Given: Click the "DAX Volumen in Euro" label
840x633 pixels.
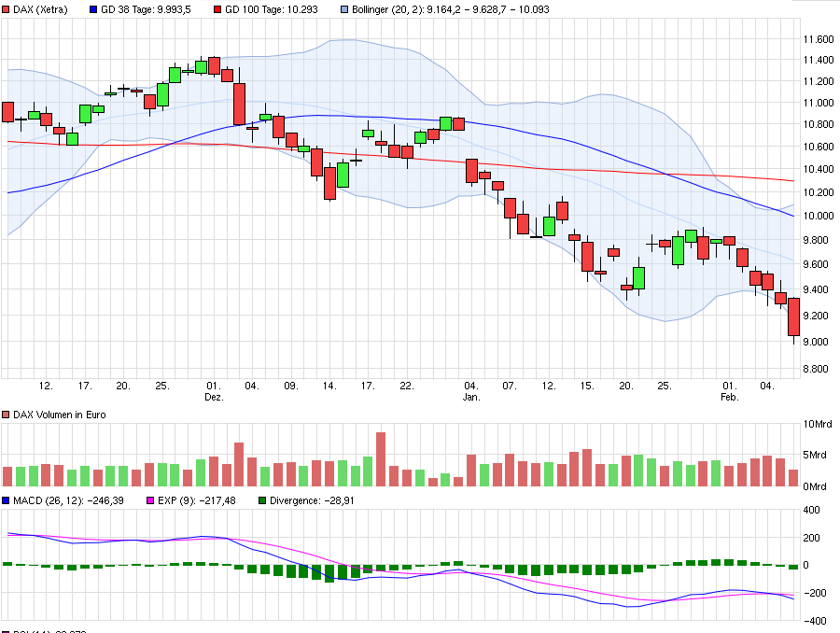Looking at the screenshot, I should point(60,415).
